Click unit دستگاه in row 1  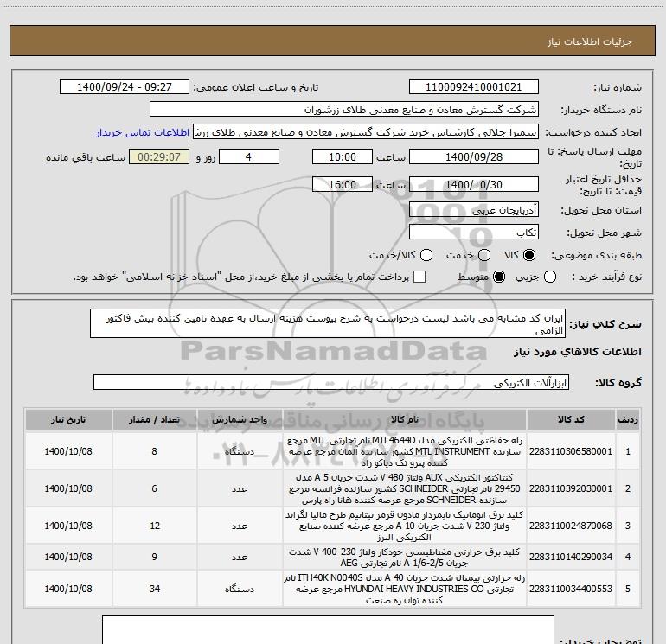(240, 451)
